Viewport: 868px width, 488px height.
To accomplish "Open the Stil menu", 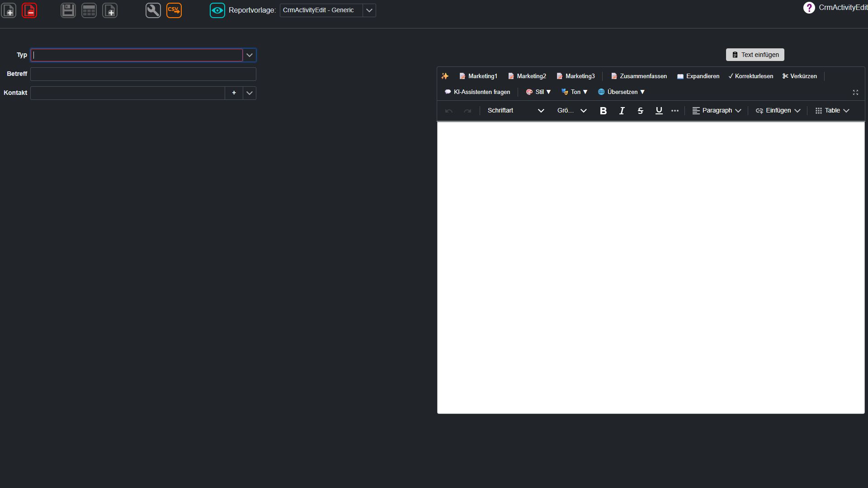I will (538, 92).
